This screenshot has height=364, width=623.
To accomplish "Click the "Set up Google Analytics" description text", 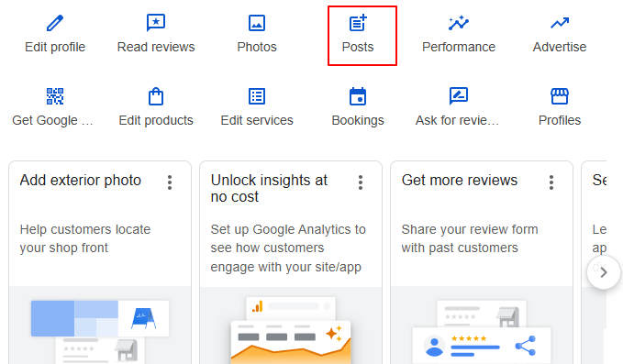I will pos(288,248).
